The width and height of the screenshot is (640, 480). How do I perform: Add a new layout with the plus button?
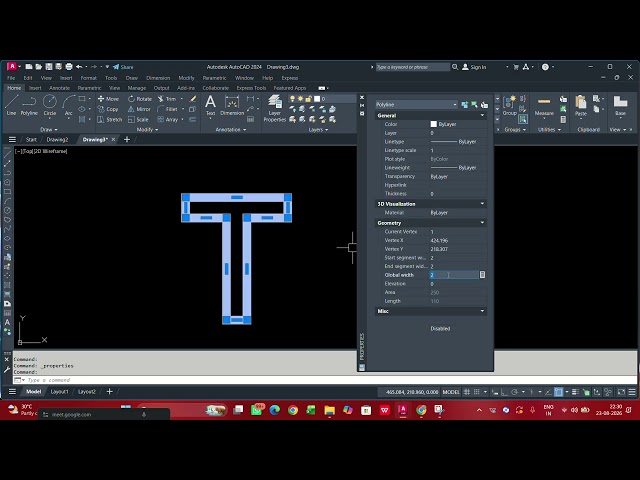click(x=109, y=391)
